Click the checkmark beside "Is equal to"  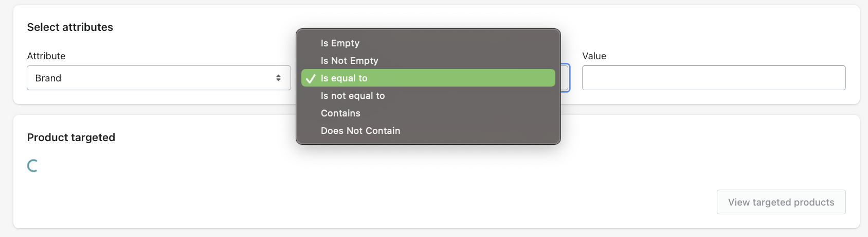pos(311,79)
